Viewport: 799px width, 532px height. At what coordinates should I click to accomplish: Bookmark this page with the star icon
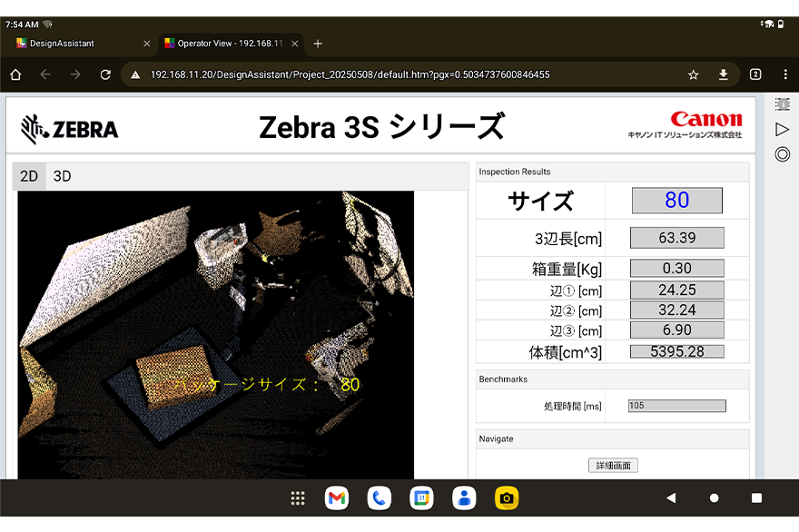tap(694, 74)
